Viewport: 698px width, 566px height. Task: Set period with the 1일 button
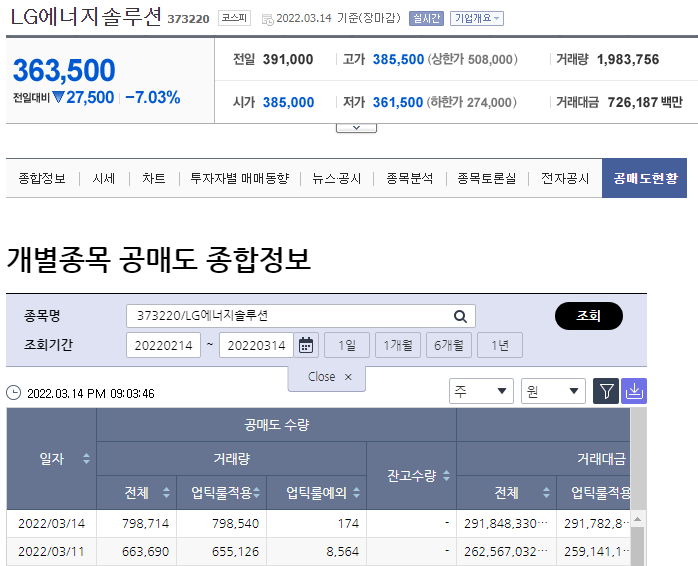point(347,345)
